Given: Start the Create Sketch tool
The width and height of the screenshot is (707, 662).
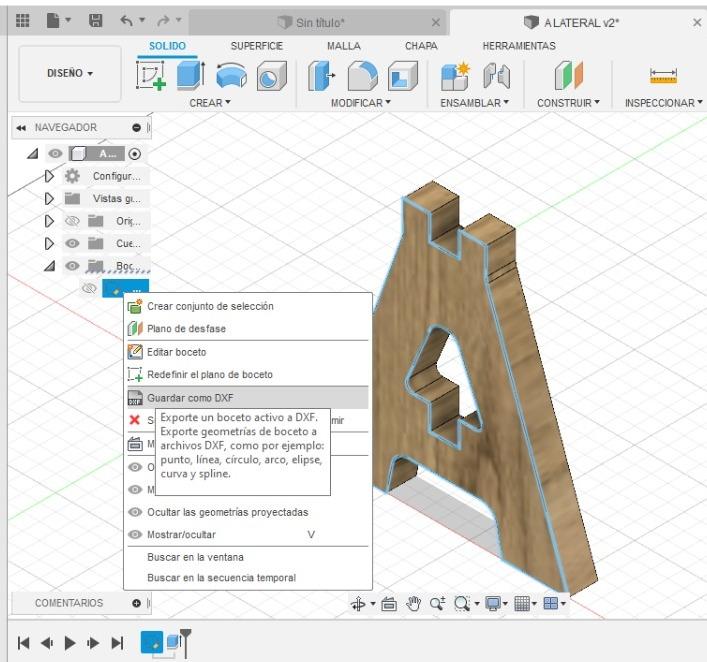Looking at the screenshot, I should (x=151, y=75).
